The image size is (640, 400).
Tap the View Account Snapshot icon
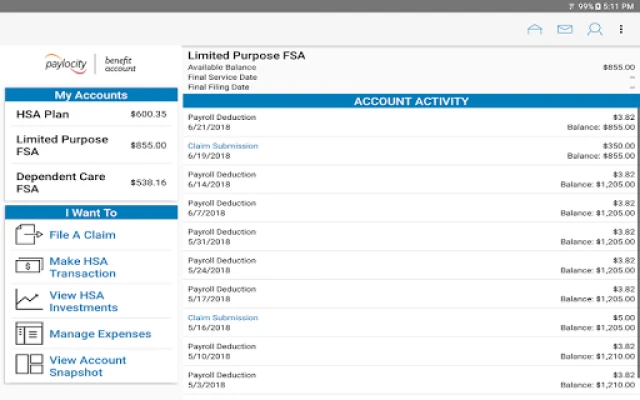[x=29, y=365]
